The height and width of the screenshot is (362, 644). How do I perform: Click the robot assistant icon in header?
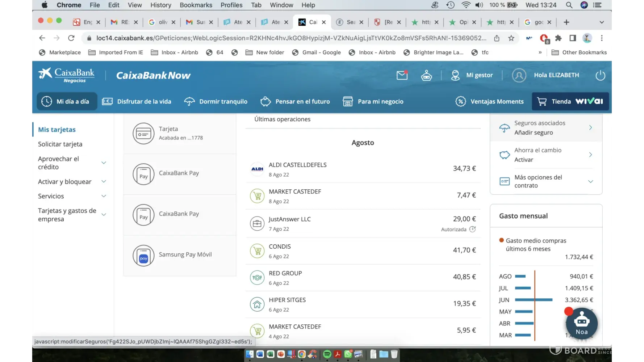[426, 75]
